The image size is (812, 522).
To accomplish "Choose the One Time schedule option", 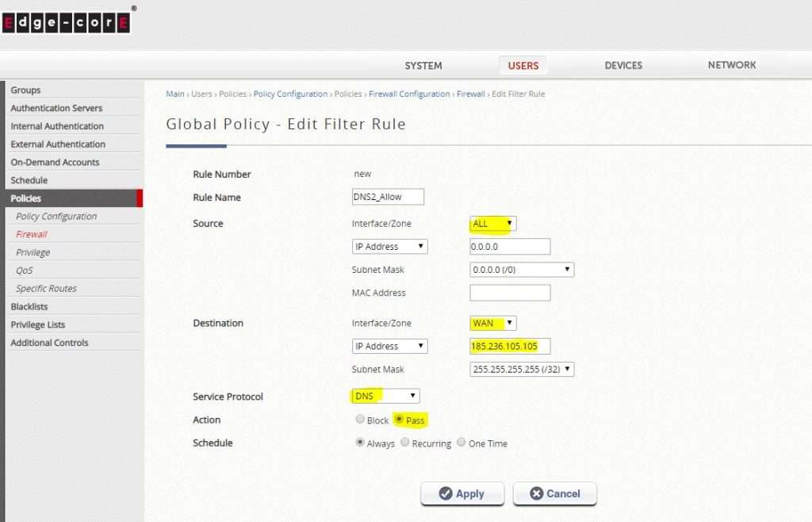I will 462,443.
